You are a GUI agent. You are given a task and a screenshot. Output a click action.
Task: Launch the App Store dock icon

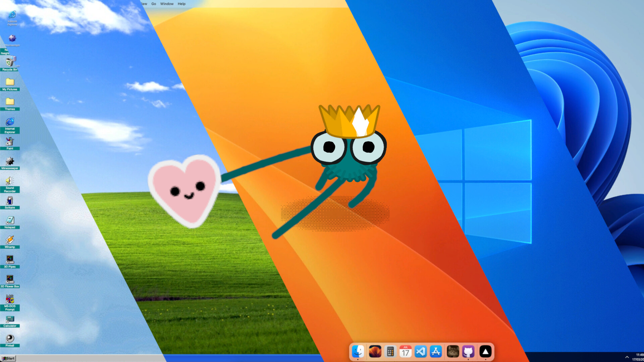(x=436, y=352)
